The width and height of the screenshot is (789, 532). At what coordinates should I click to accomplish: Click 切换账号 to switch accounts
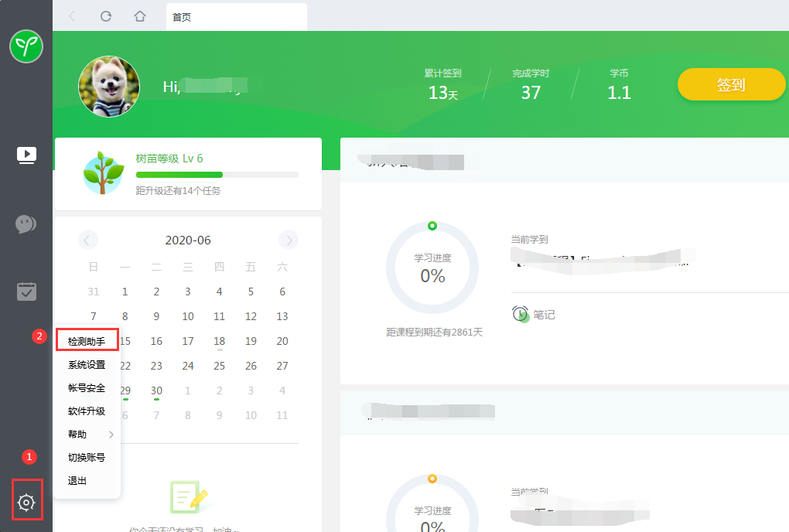pos(87,458)
